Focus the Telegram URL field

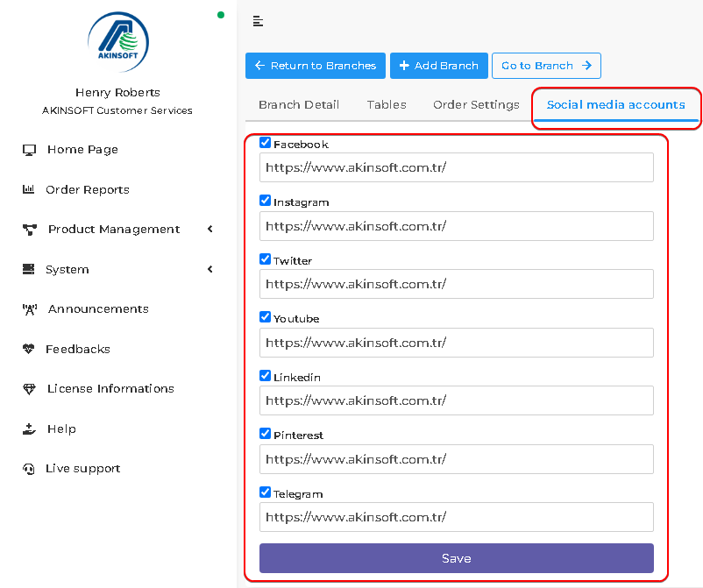click(x=457, y=517)
